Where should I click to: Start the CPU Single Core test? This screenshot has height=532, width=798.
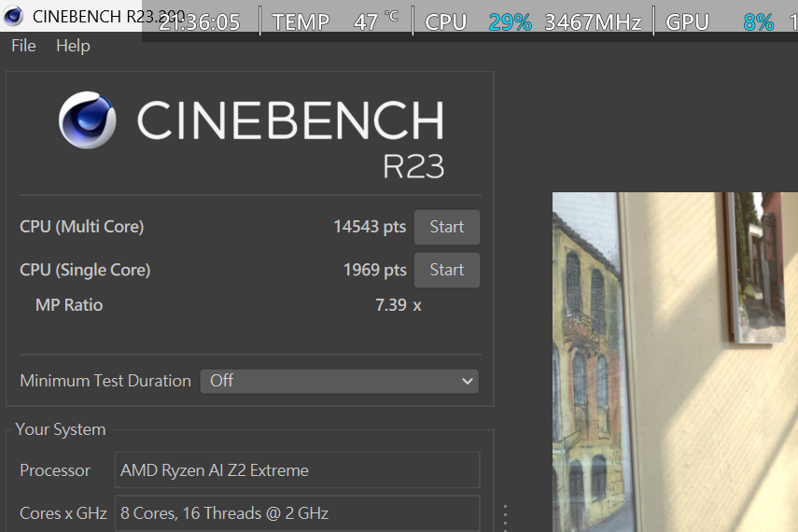(446, 270)
